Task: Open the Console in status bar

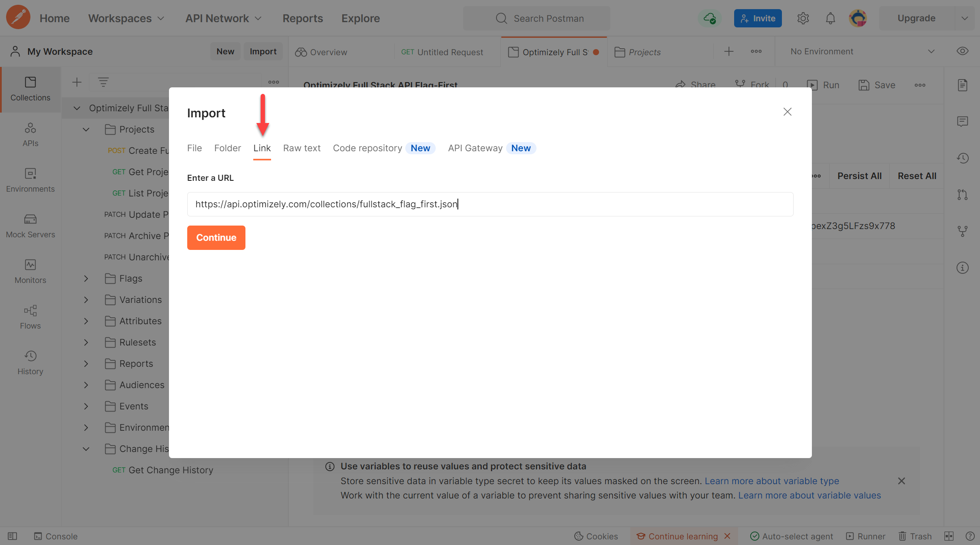Action: click(x=56, y=536)
